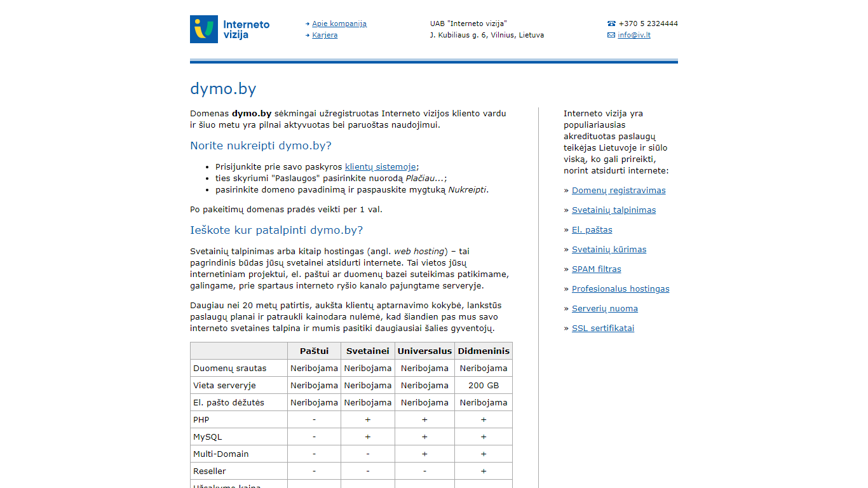
Task: Click the Vieta serveryje row label
Action: point(224,385)
